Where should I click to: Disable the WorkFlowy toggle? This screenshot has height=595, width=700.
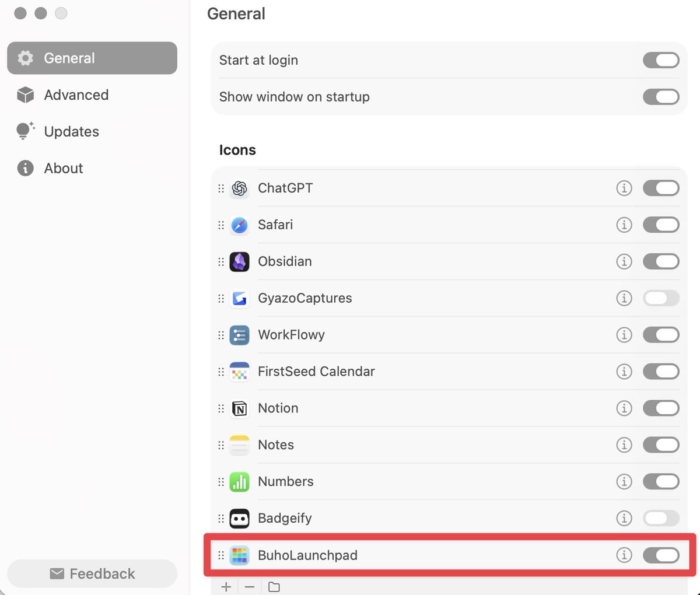coord(660,335)
